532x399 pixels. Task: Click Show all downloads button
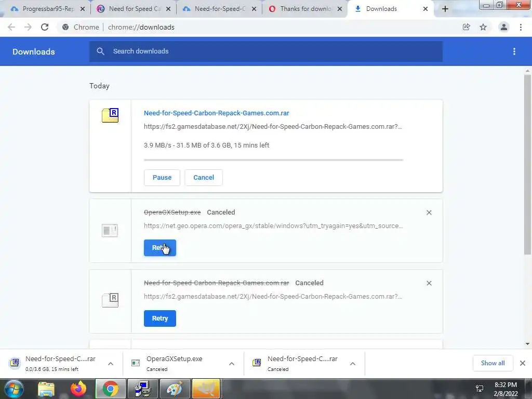[x=493, y=363]
